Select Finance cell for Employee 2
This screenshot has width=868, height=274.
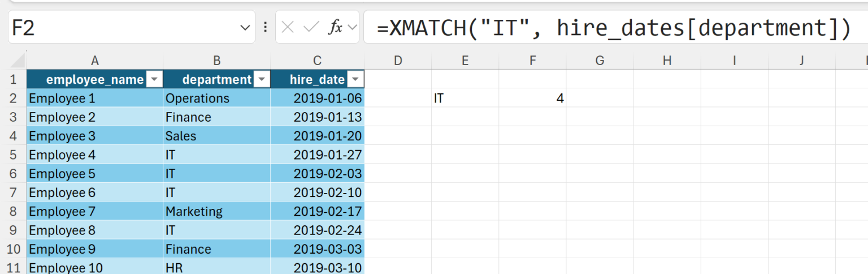(217, 117)
